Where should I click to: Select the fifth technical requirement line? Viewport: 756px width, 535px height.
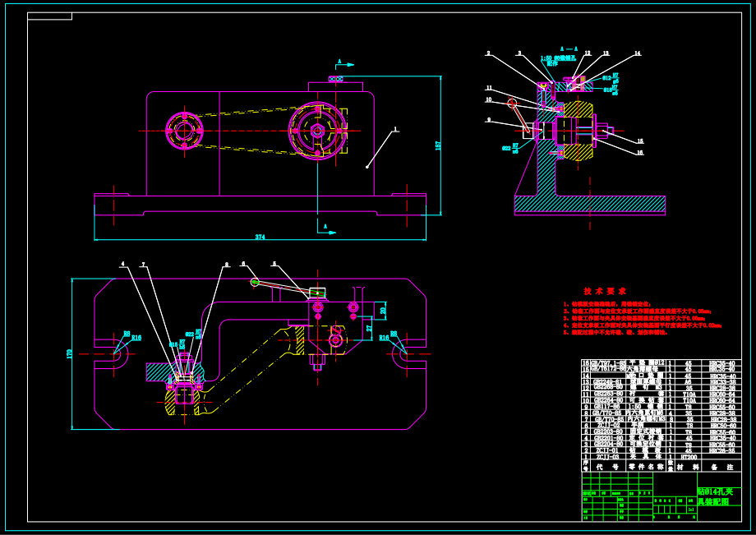point(615,332)
